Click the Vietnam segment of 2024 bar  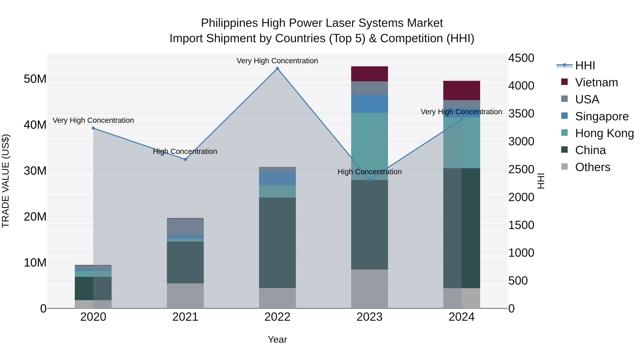pos(462,90)
